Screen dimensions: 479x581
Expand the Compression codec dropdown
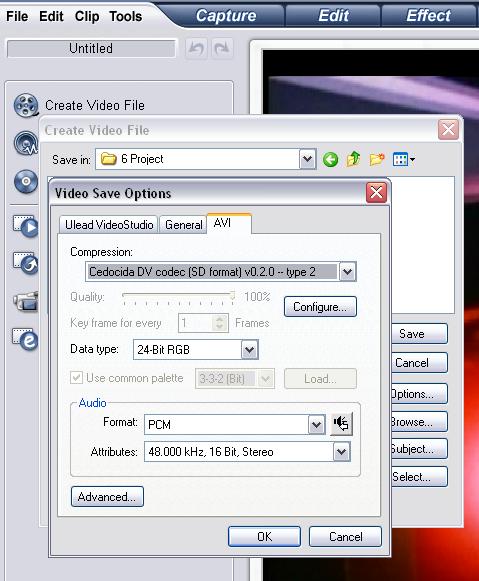347,272
